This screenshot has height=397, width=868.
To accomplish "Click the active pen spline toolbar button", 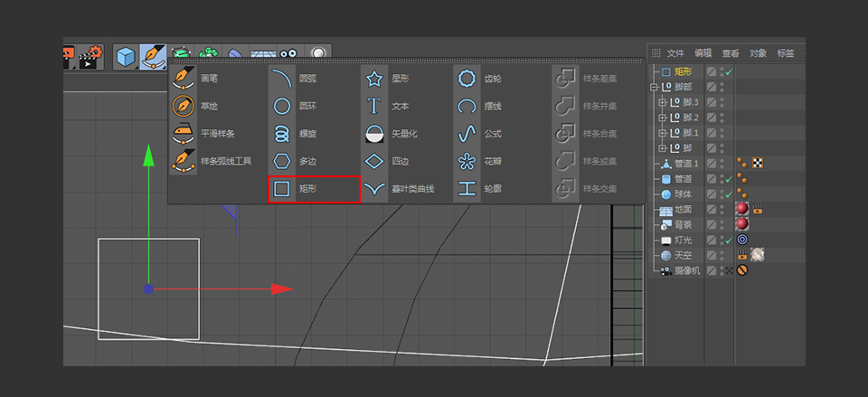I will coord(152,57).
